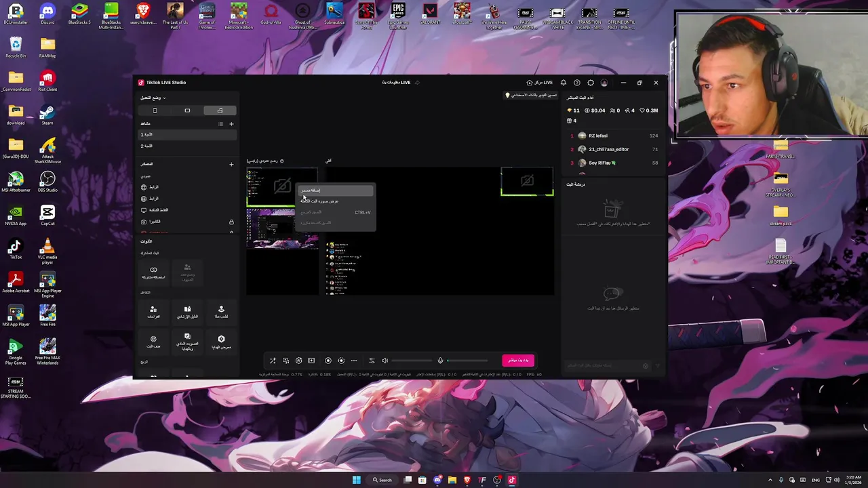The image size is (868, 488).
Task: Open the open-book interaction tool tile
Action: 187,312
